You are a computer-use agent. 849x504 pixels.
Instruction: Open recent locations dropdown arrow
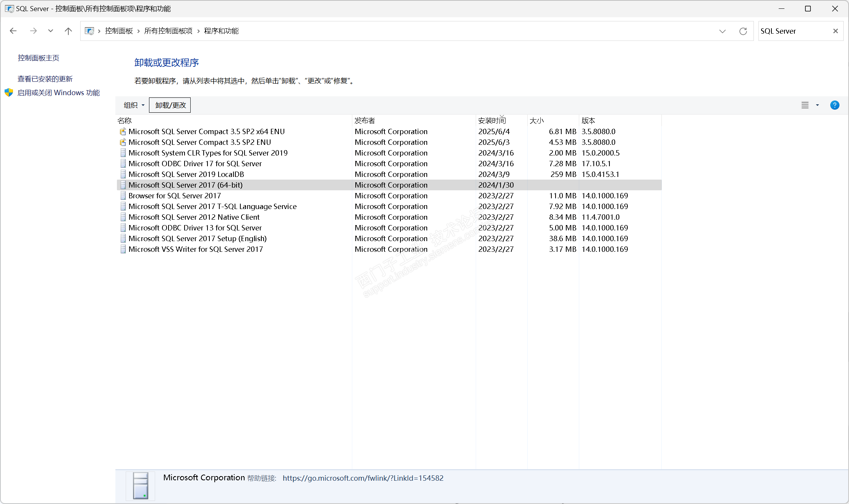click(50, 31)
